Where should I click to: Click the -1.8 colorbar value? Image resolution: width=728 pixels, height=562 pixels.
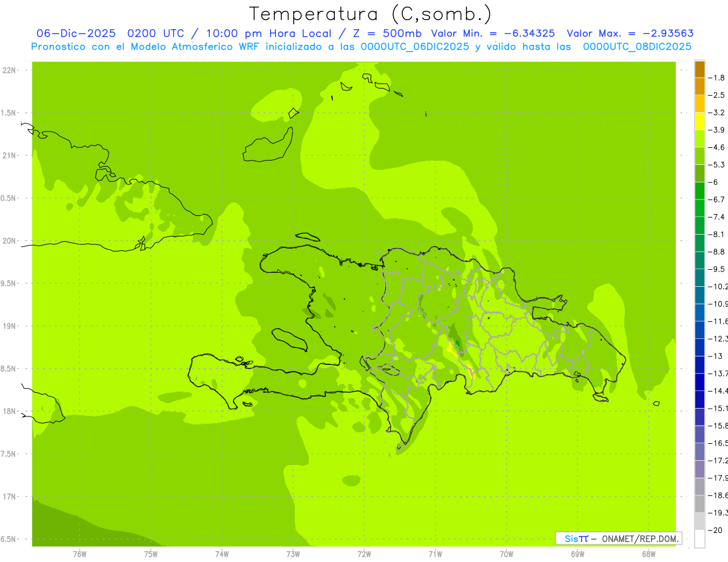pos(716,78)
